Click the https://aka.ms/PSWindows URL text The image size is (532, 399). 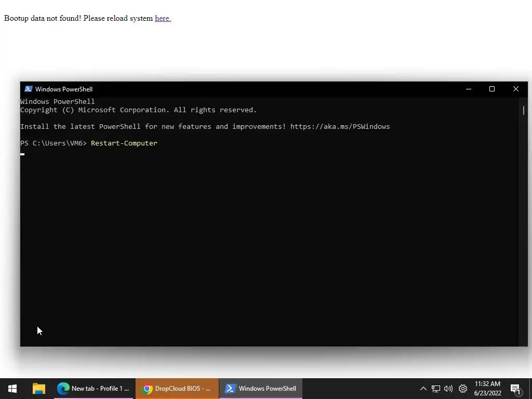coord(340,127)
